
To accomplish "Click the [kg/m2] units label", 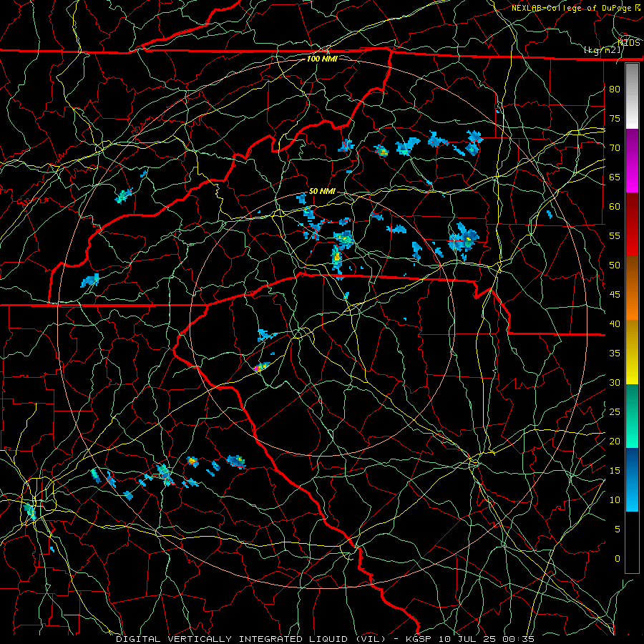I will coord(602,50).
